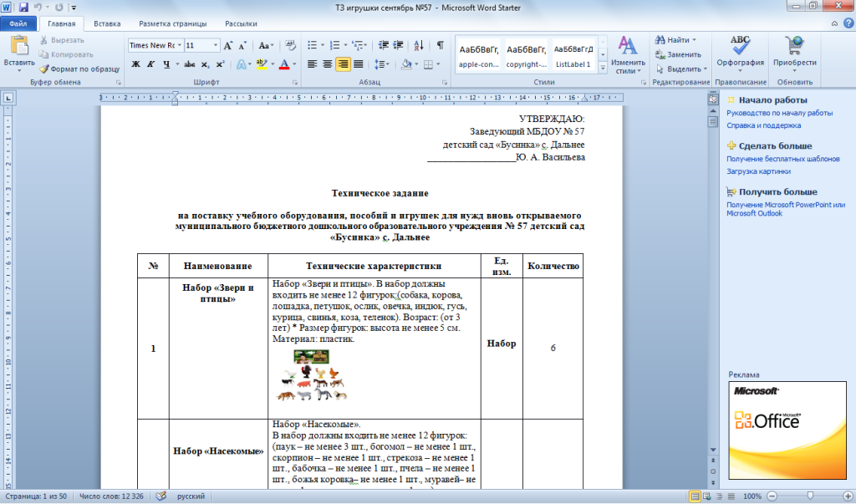The width and height of the screenshot is (856, 504).
Task: Toggle the highlighted align right button
Action: [x=343, y=64]
